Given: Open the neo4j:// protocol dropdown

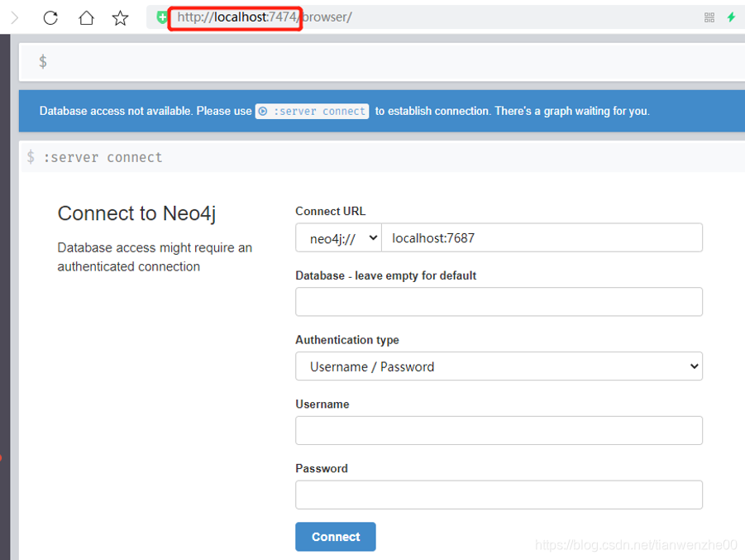Looking at the screenshot, I should 337,237.
